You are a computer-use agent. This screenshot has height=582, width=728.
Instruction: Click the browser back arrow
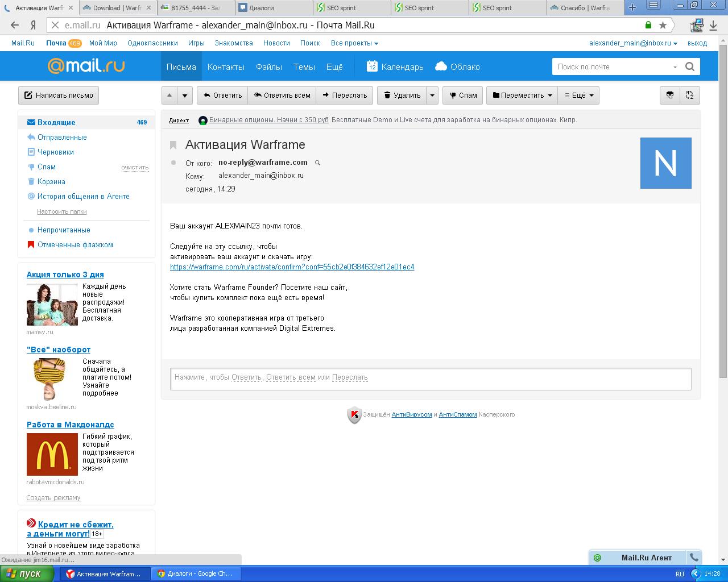click(15, 25)
